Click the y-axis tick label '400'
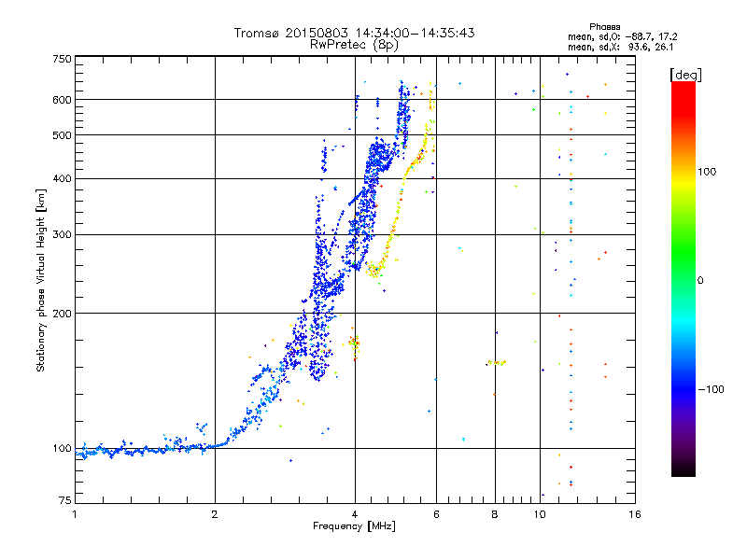This screenshot has width=747, height=560. pyautogui.click(x=62, y=178)
